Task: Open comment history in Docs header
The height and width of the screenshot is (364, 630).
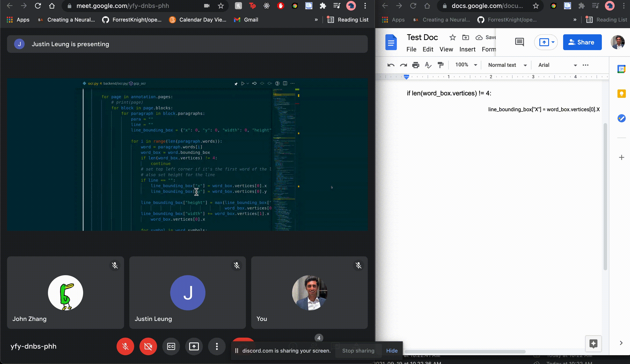Action: [519, 42]
